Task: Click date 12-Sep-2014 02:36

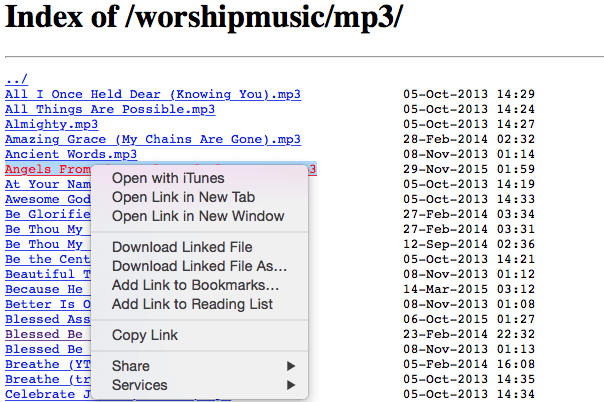Action: pyautogui.click(x=469, y=245)
